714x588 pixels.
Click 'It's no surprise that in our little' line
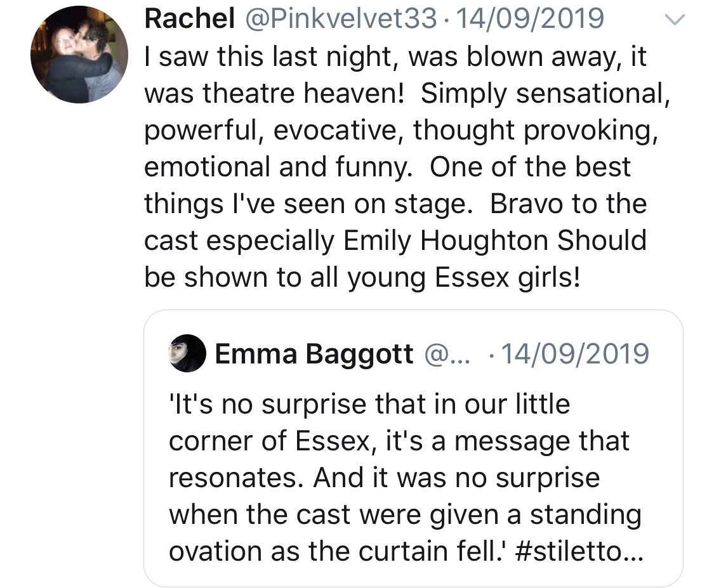(x=369, y=403)
